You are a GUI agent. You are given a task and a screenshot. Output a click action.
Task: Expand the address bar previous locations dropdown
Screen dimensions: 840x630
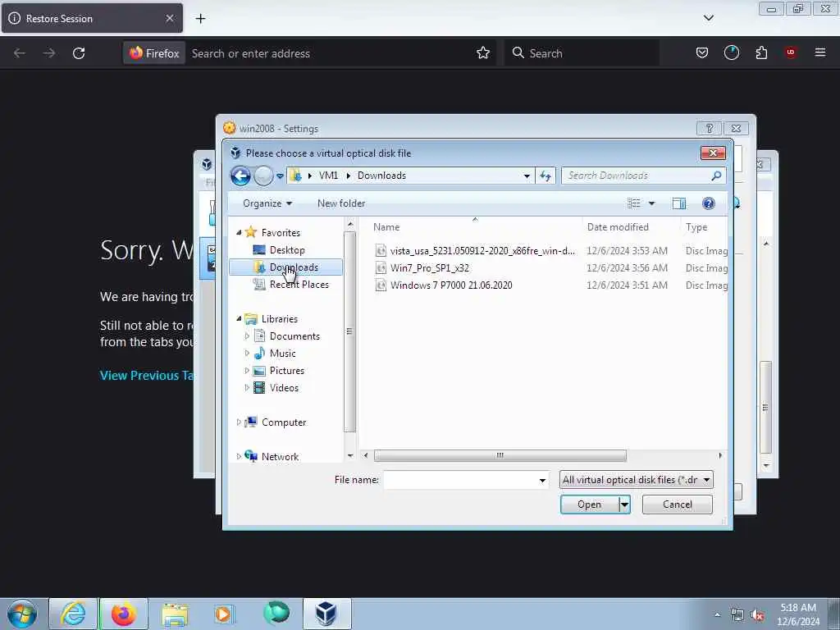[527, 176]
